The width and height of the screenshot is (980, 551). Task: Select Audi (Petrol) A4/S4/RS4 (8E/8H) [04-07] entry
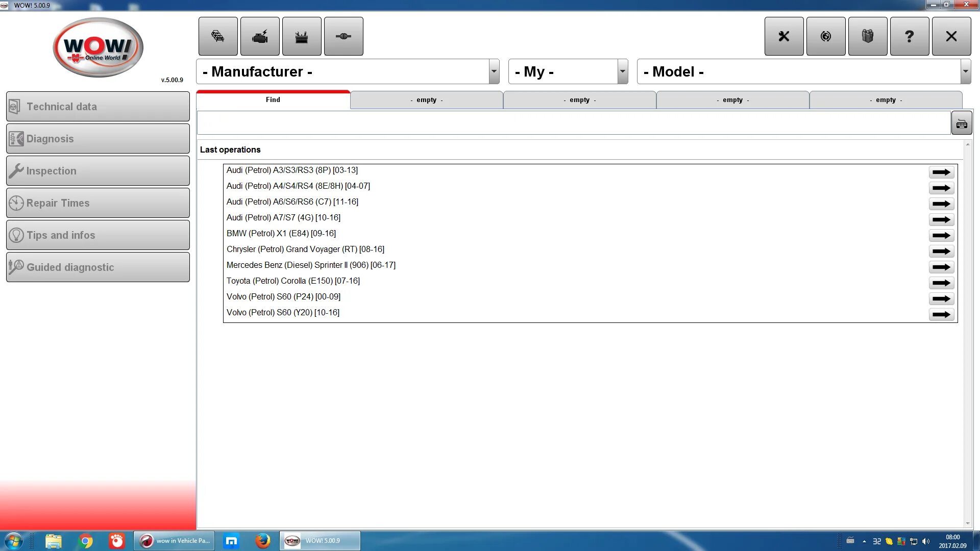coord(298,186)
